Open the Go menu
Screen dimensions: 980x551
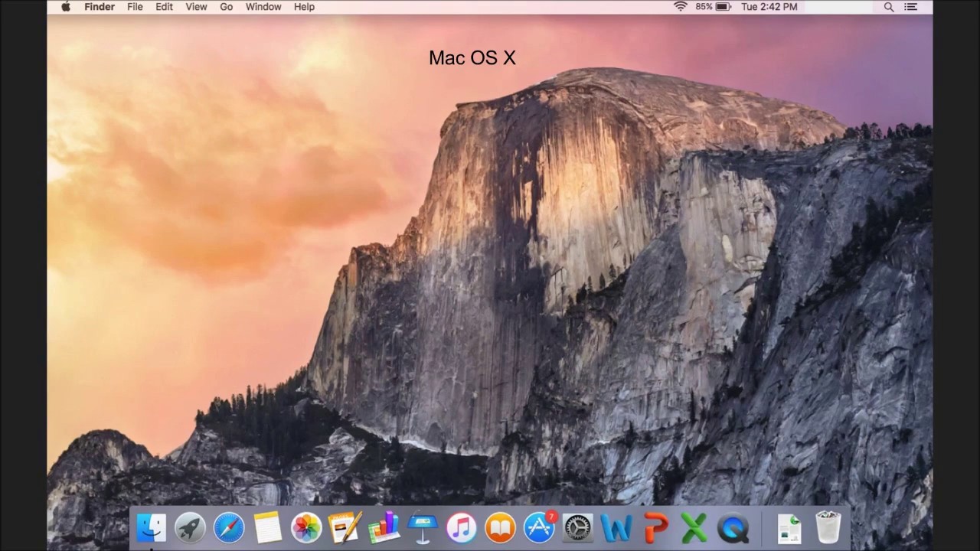[226, 7]
